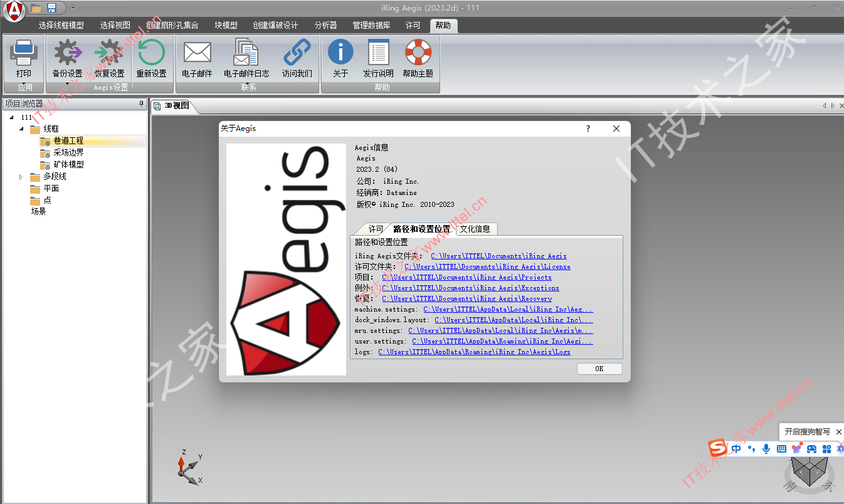
Task: Open the Sogou soft keyboard icon
Action: pyautogui.click(x=781, y=449)
